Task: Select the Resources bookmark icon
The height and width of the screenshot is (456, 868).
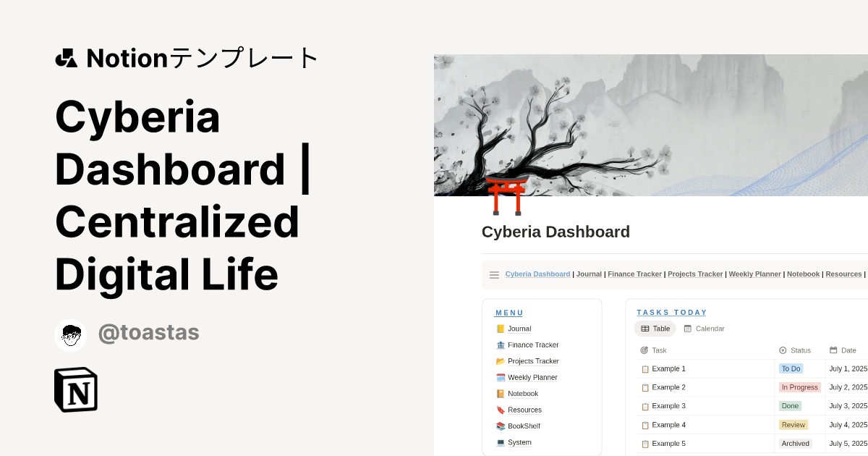Action: (500, 410)
